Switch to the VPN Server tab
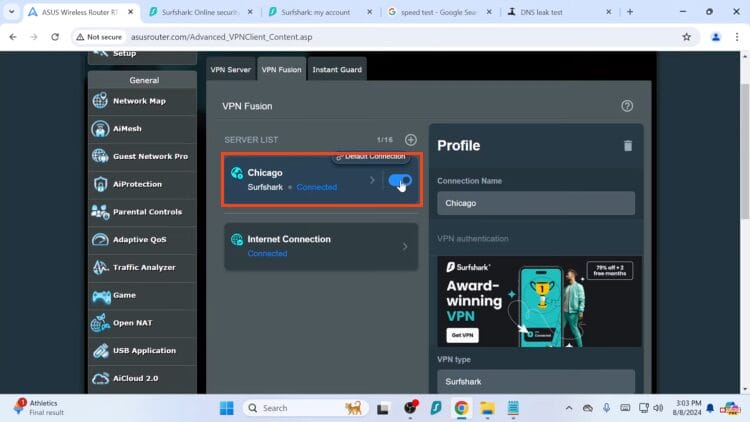Image resolution: width=750 pixels, height=422 pixels. tap(231, 69)
